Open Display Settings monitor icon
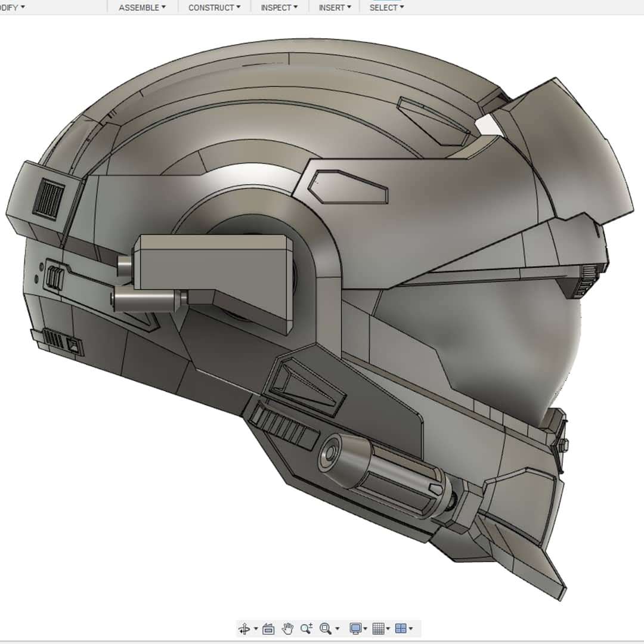 click(x=355, y=628)
